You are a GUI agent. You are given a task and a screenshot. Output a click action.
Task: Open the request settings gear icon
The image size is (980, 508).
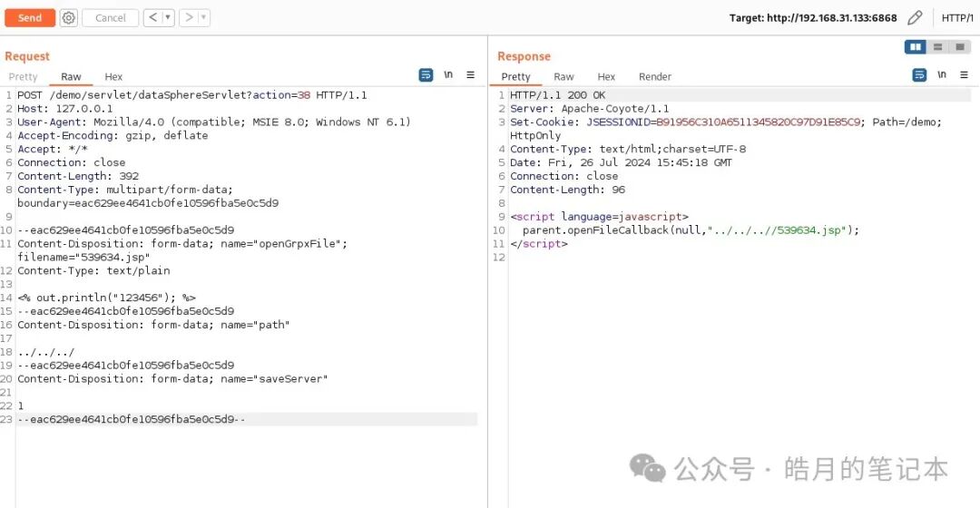pos(69,17)
